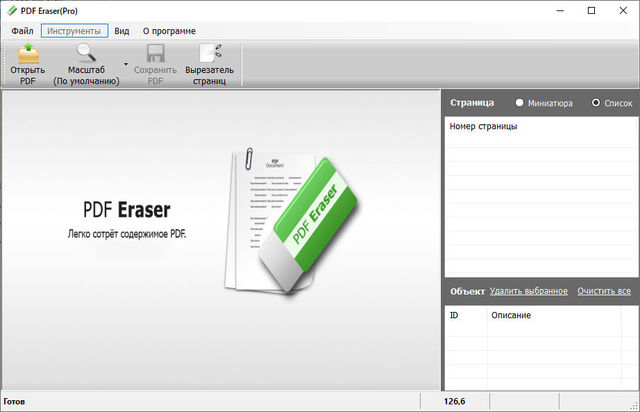Open the Вид menu

[122, 31]
